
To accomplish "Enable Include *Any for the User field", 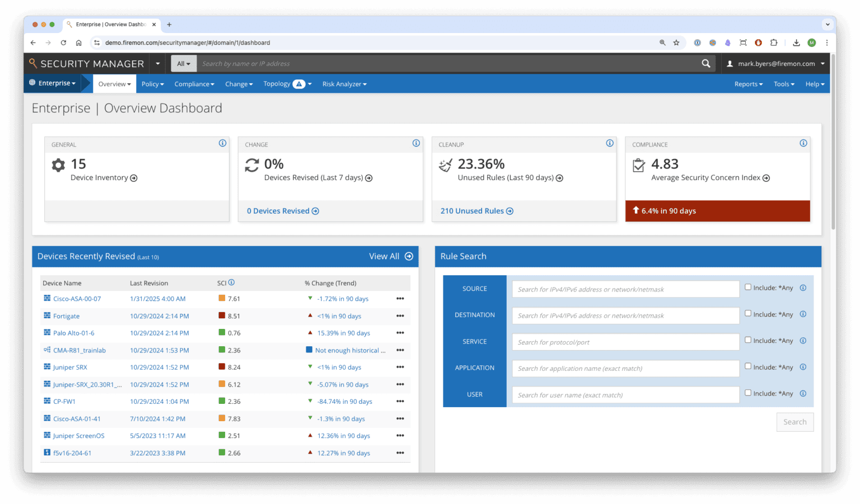I will coord(747,393).
